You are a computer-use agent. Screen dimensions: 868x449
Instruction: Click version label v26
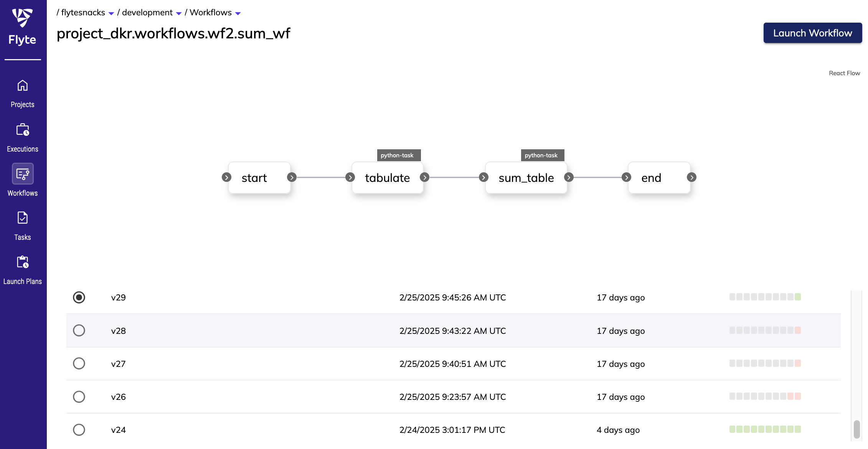point(118,397)
